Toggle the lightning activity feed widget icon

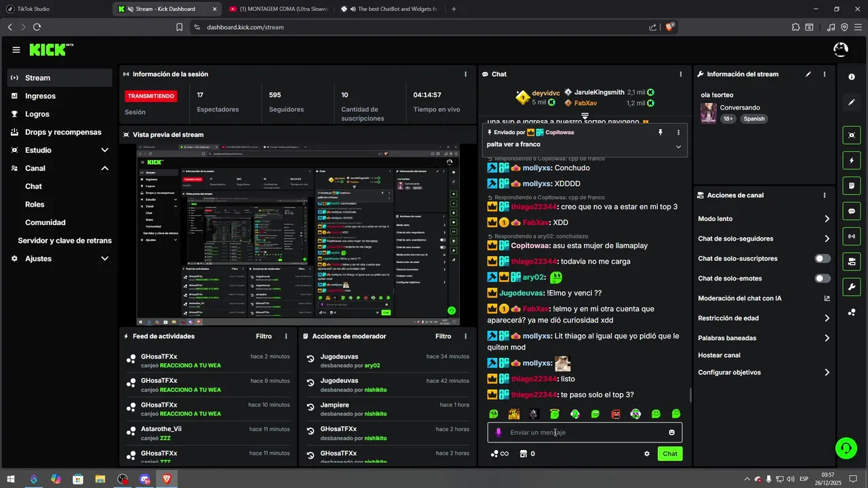(x=852, y=161)
